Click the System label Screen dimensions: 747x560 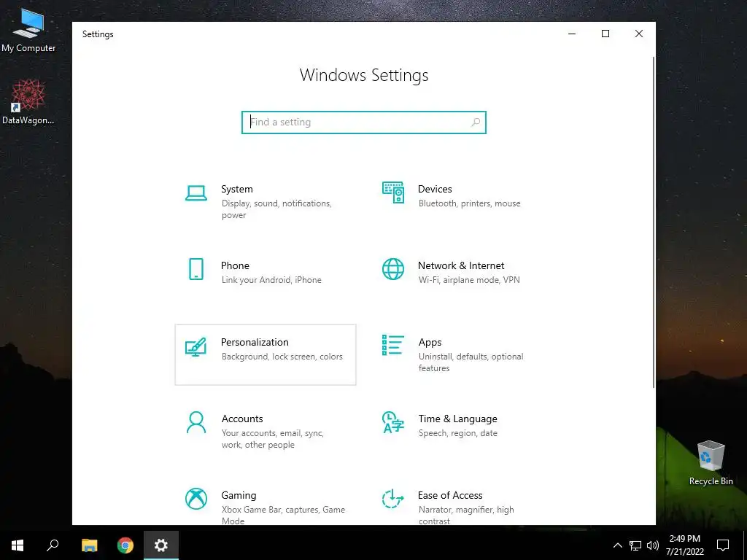pos(237,189)
